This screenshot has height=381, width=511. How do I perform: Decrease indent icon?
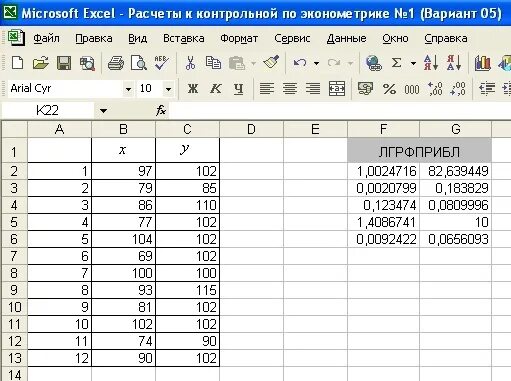[487, 89]
